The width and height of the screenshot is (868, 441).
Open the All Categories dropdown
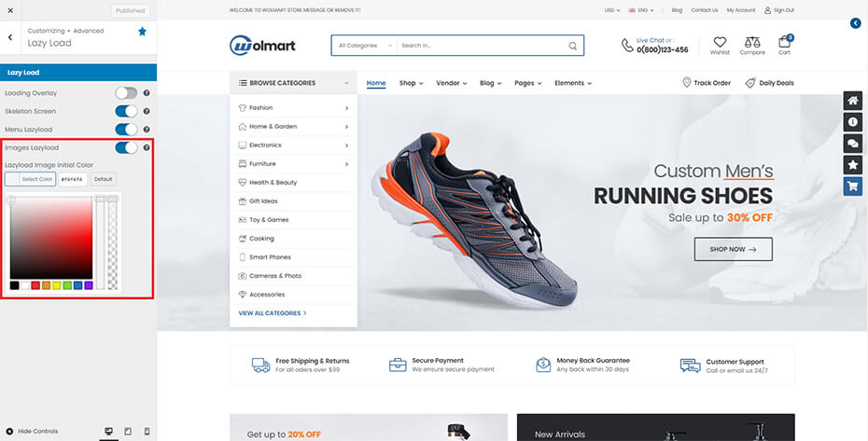point(362,46)
